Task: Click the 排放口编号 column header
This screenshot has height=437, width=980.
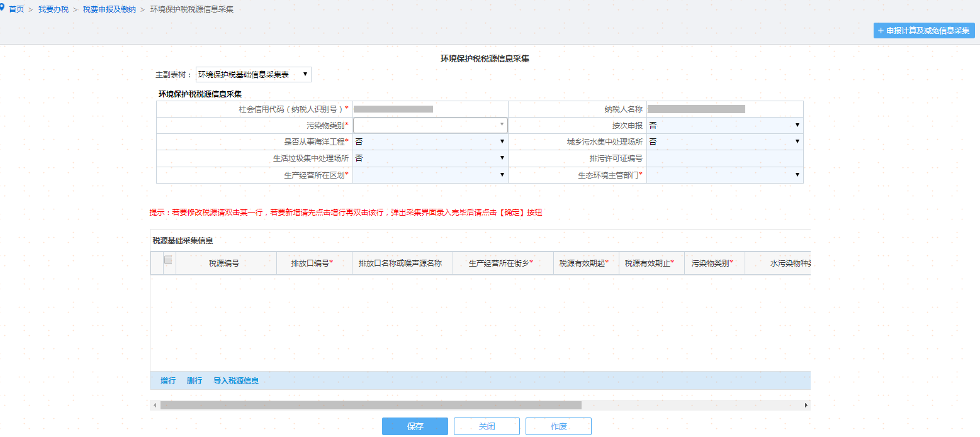Action: coord(313,263)
